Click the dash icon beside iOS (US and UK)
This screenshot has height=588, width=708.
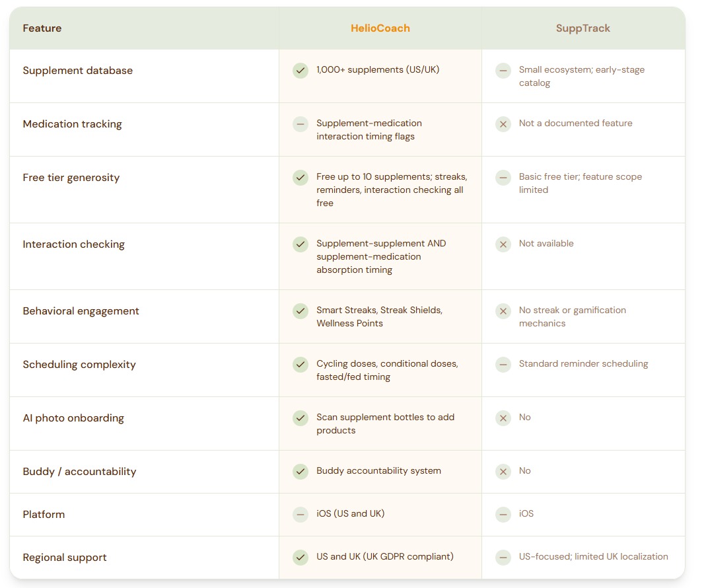pyautogui.click(x=301, y=515)
